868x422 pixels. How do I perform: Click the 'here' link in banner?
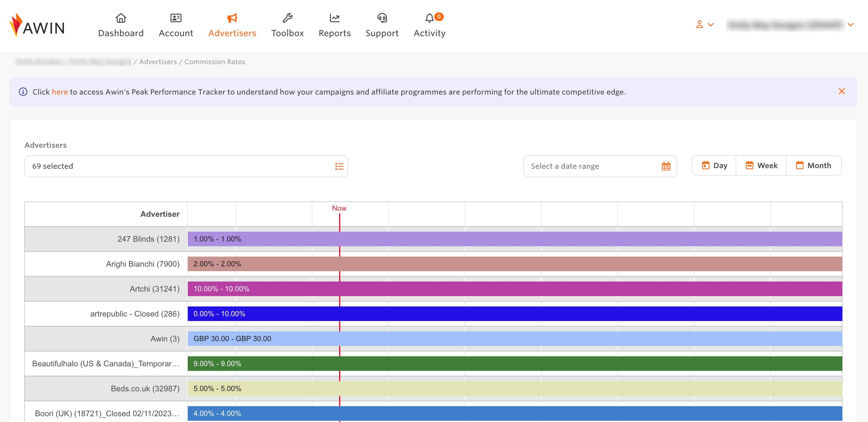(x=60, y=92)
